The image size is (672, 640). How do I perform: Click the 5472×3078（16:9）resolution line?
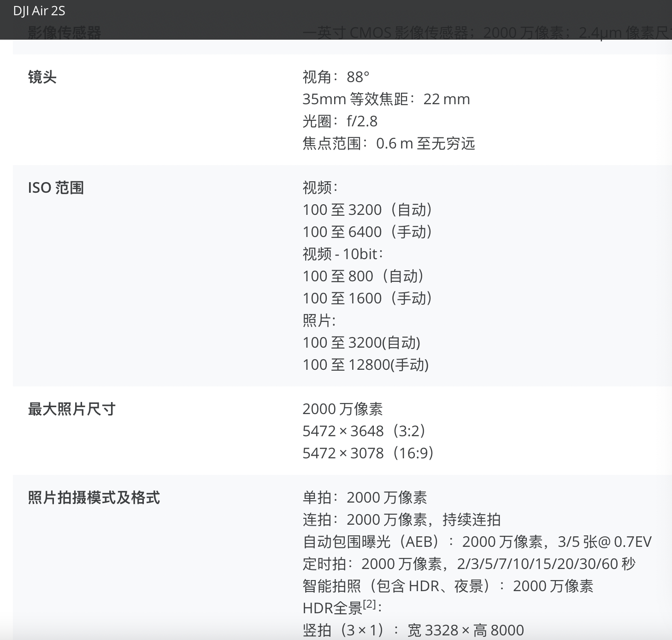coord(368,453)
